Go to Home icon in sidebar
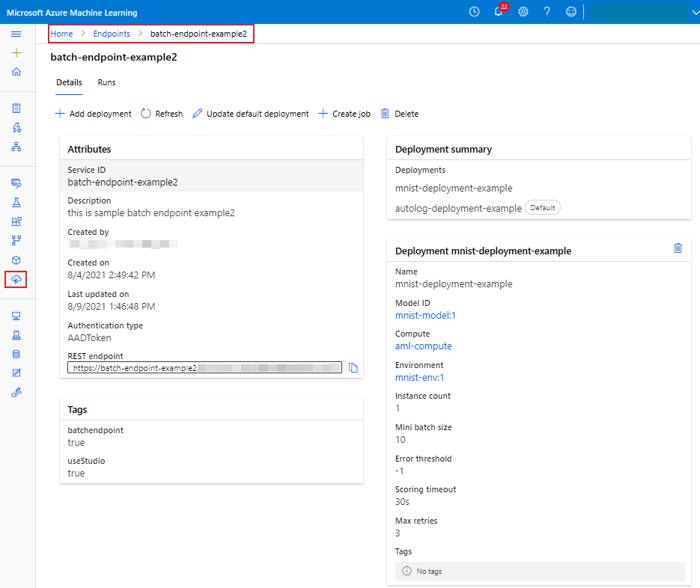Screen dimensions: 700x588 click(16, 72)
